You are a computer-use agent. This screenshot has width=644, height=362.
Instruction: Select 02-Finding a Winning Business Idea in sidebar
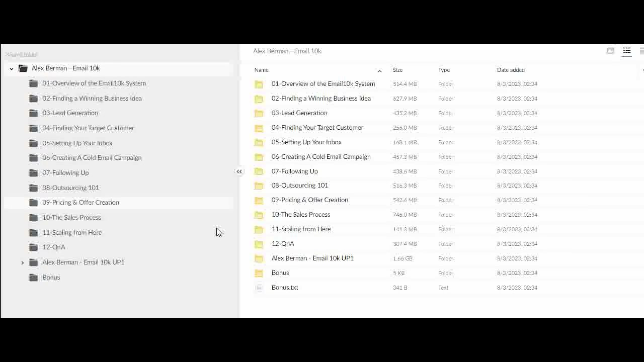pos(92,99)
